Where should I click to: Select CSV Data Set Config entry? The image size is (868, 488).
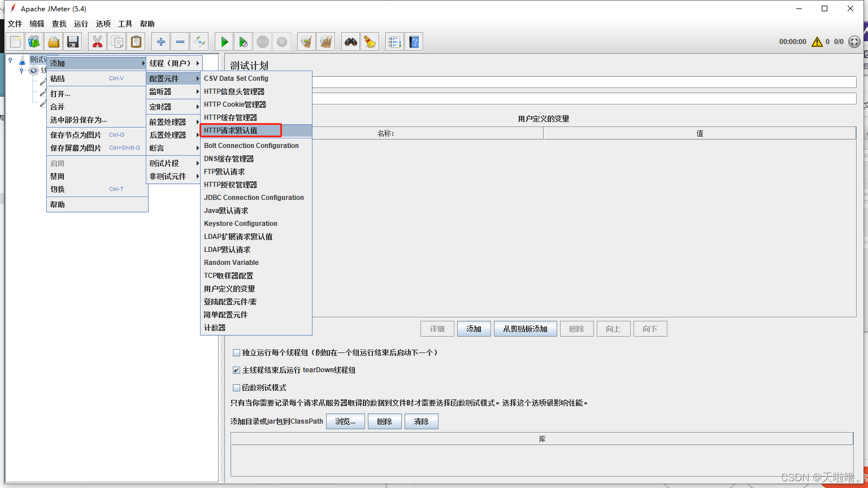pyautogui.click(x=256, y=79)
